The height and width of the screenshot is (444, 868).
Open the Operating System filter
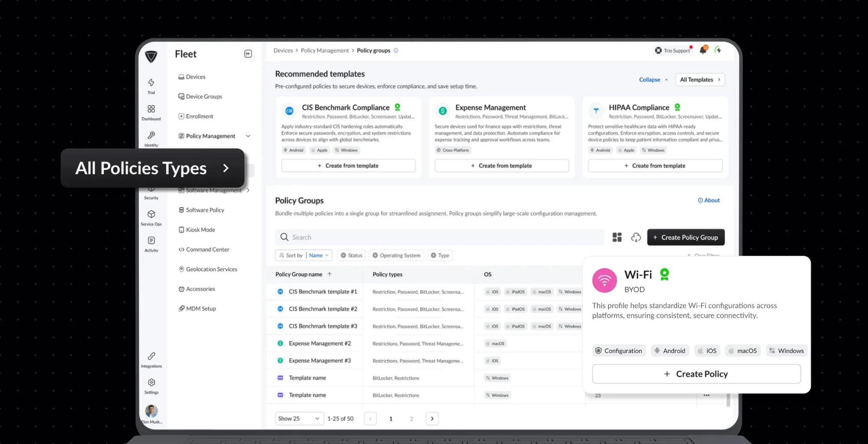coord(396,255)
